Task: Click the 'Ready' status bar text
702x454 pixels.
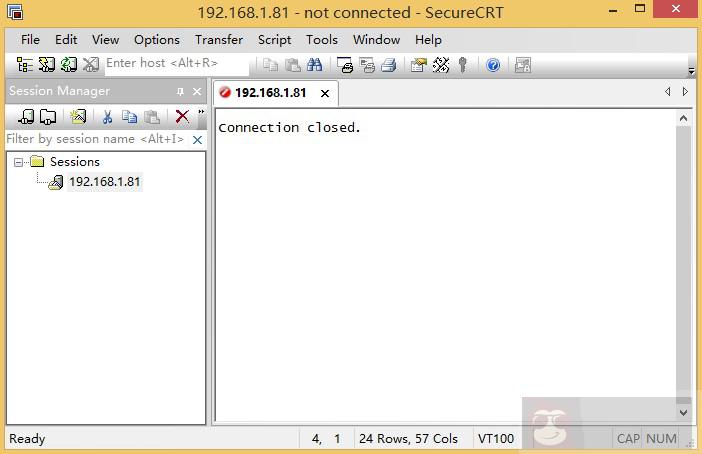Action: point(27,439)
